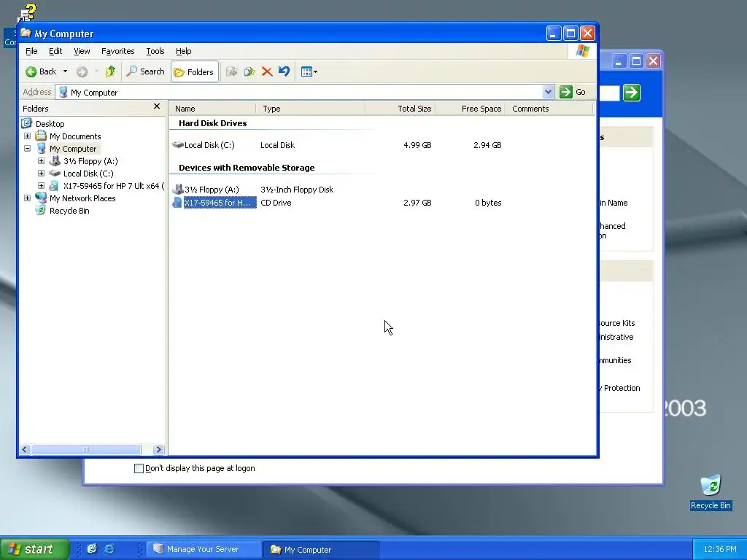Click the floppy drive icon in tree

55,161
